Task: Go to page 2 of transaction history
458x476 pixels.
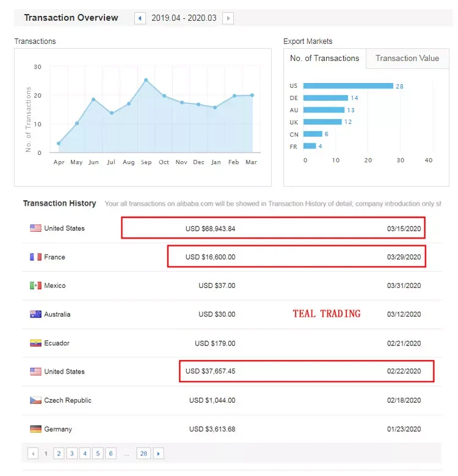Action: 59,453
